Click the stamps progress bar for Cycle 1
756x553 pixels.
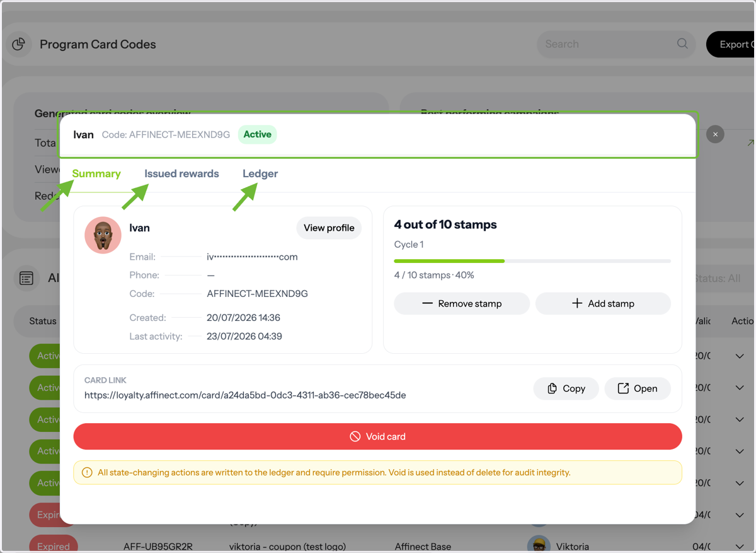click(x=532, y=260)
